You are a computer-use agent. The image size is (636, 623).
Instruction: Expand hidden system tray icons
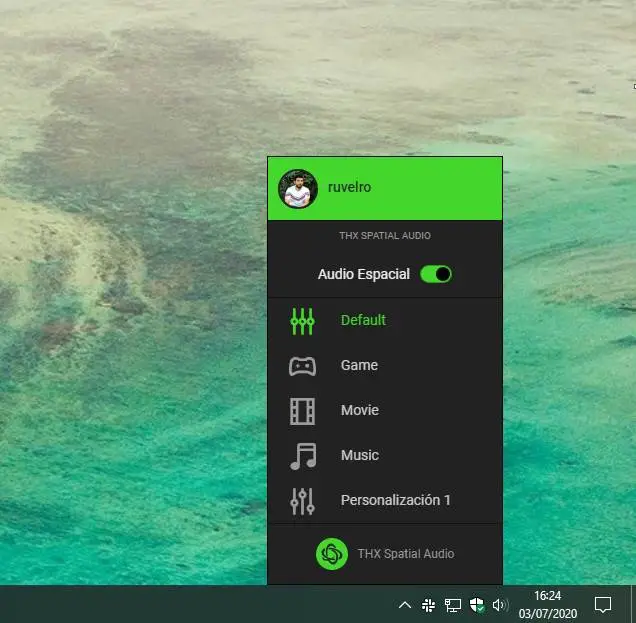coord(405,606)
